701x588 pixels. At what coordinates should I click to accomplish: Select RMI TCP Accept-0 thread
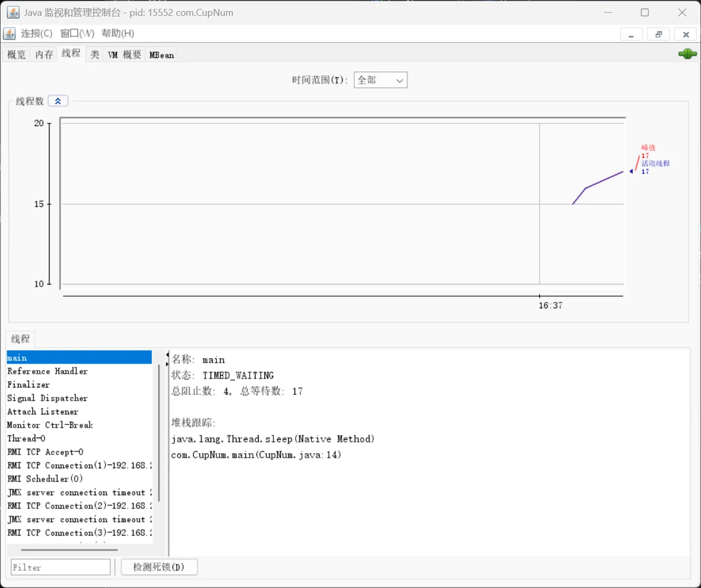[x=45, y=452]
